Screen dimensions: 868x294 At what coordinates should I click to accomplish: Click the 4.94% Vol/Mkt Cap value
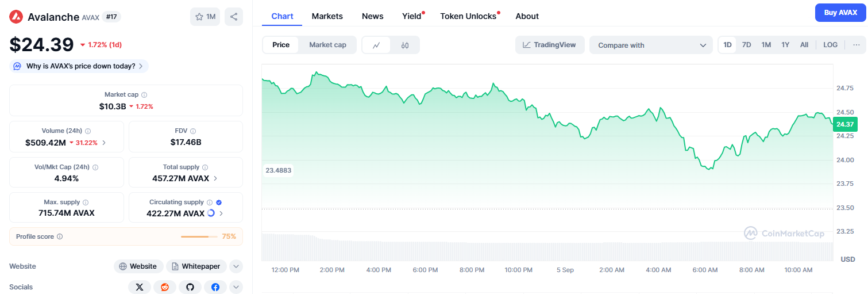[x=66, y=178]
